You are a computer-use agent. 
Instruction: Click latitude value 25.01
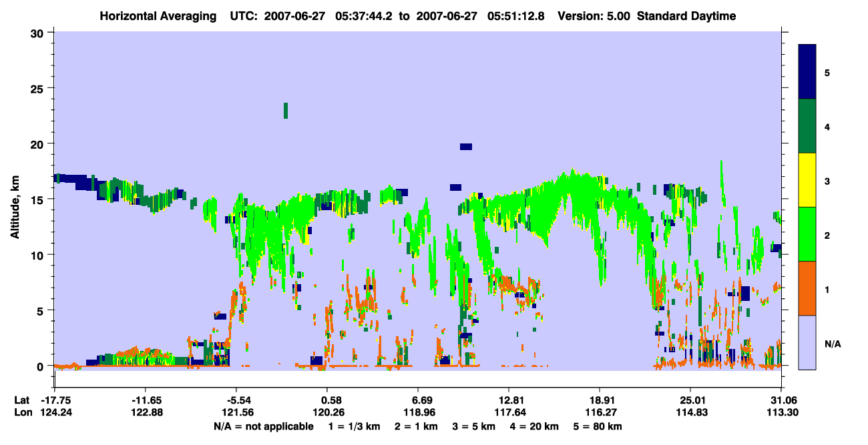click(x=691, y=400)
